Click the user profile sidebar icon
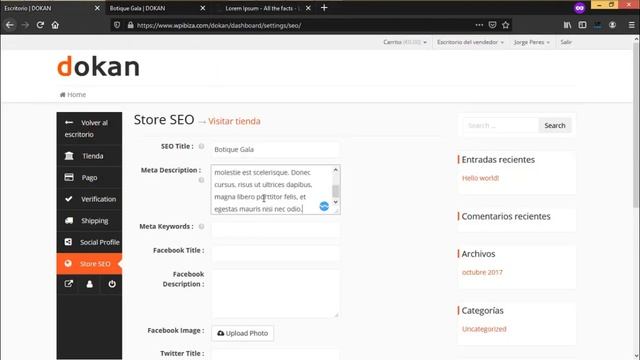 (x=89, y=284)
